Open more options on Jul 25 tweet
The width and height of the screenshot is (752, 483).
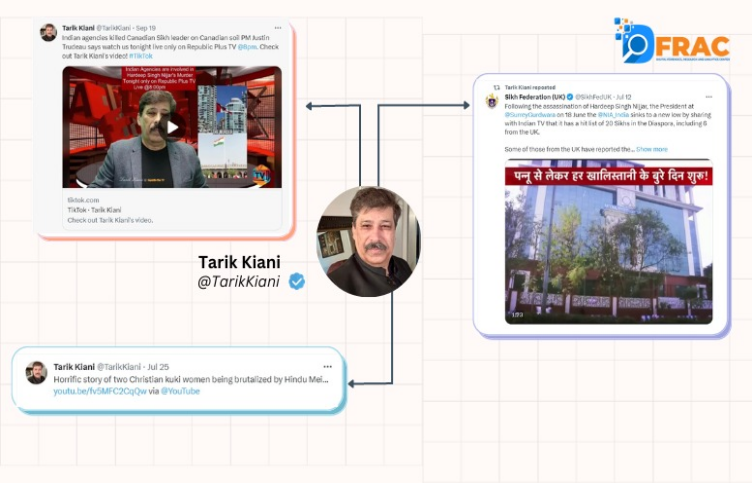(328, 366)
